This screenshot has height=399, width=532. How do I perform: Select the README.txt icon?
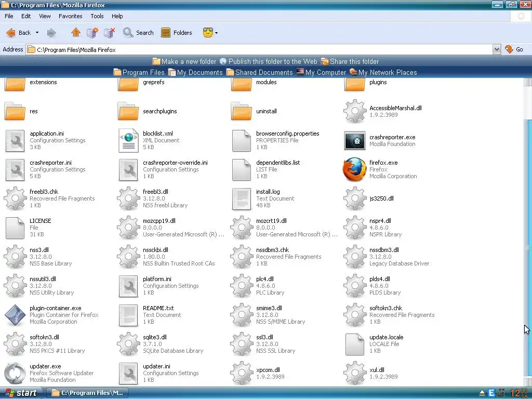(x=128, y=315)
